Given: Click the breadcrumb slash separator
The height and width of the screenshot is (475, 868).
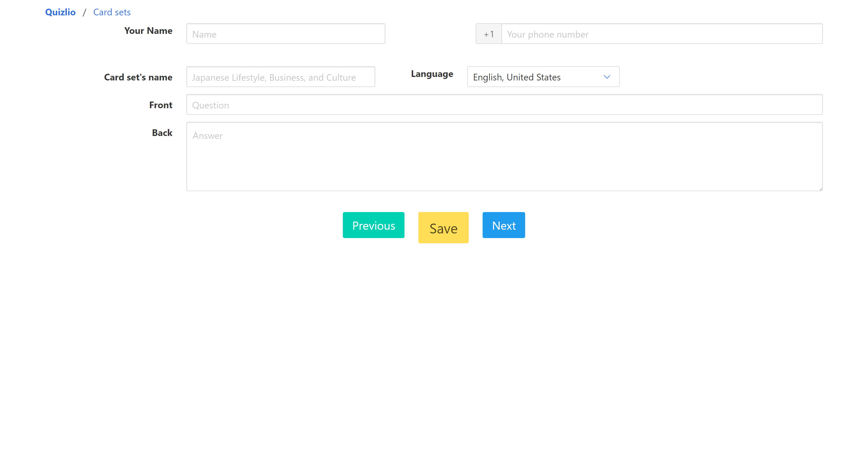Looking at the screenshot, I should (84, 12).
